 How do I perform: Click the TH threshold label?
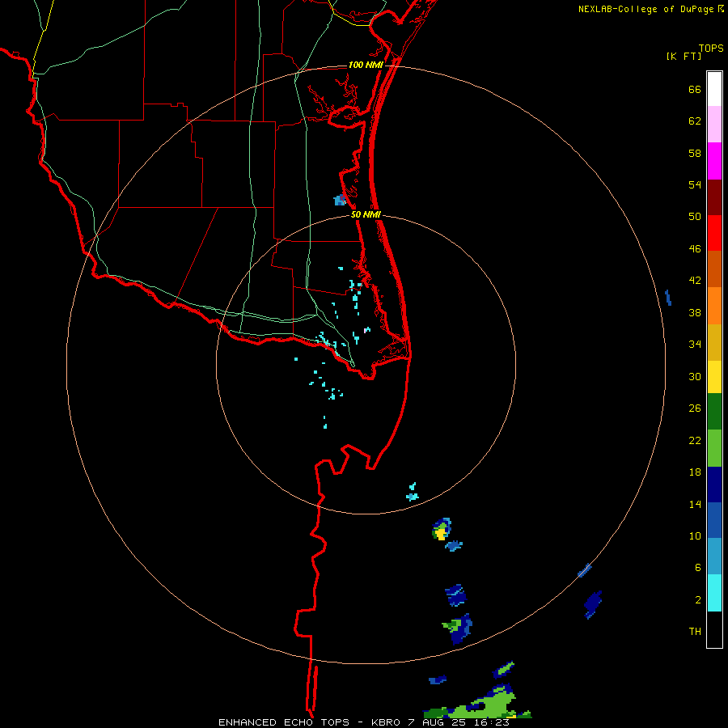pyautogui.click(x=695, y=632)
